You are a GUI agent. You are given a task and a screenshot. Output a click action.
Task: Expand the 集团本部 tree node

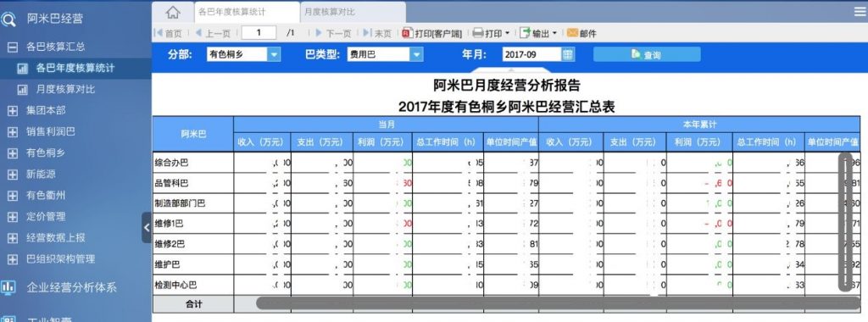(12, 111)
